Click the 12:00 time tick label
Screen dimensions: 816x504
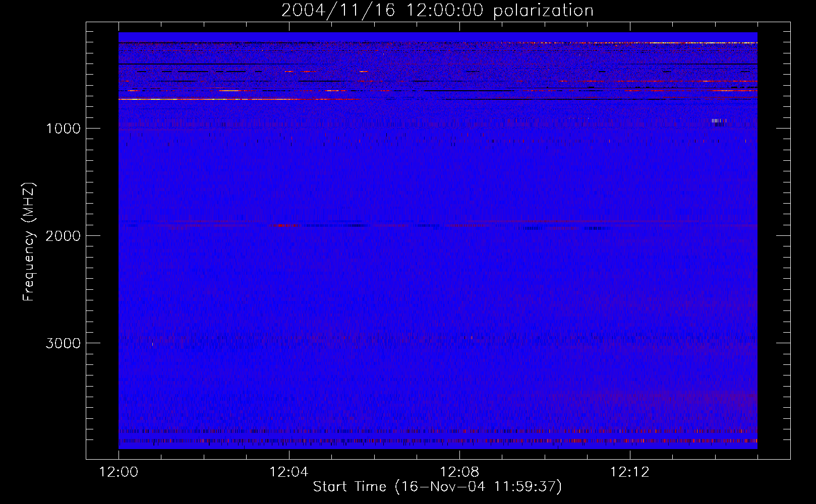pos(119,472)
